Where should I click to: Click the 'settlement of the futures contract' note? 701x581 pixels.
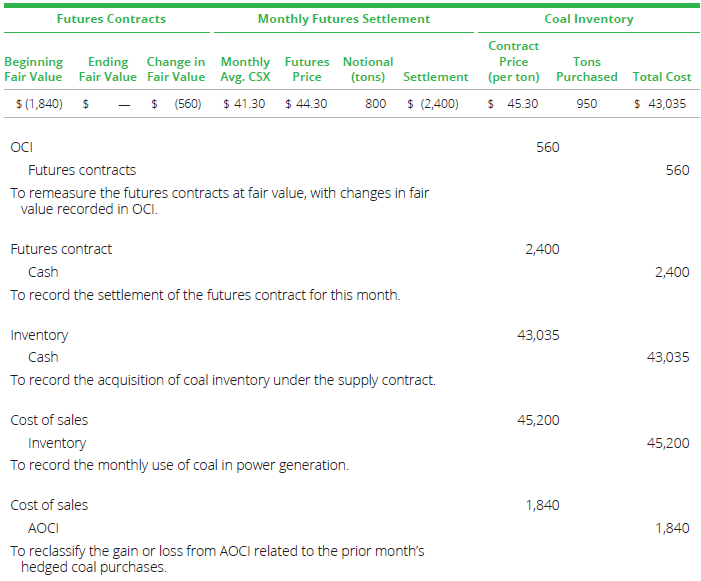[x=204, y=295]
